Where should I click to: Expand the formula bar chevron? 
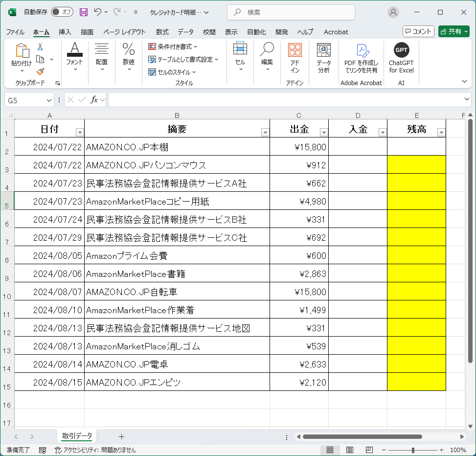467,99
